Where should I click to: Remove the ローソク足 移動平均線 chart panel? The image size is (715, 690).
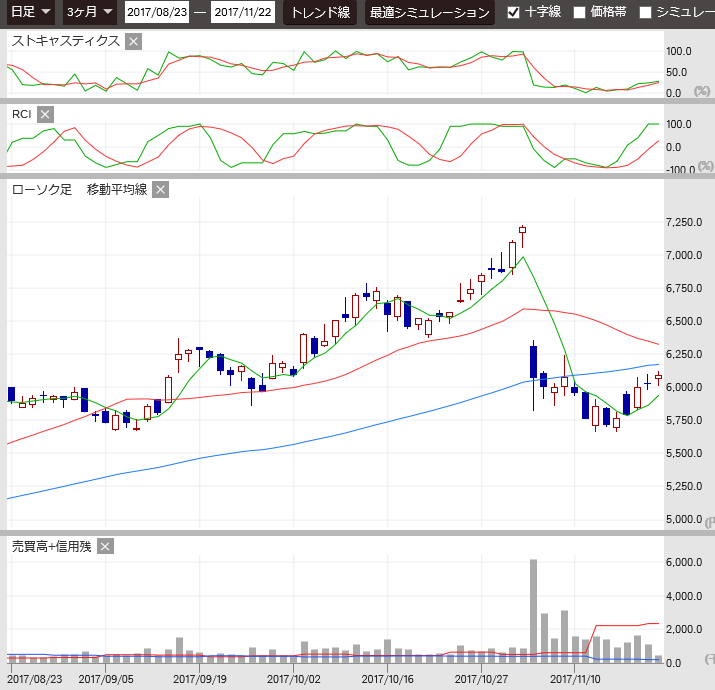click(160, 189)
